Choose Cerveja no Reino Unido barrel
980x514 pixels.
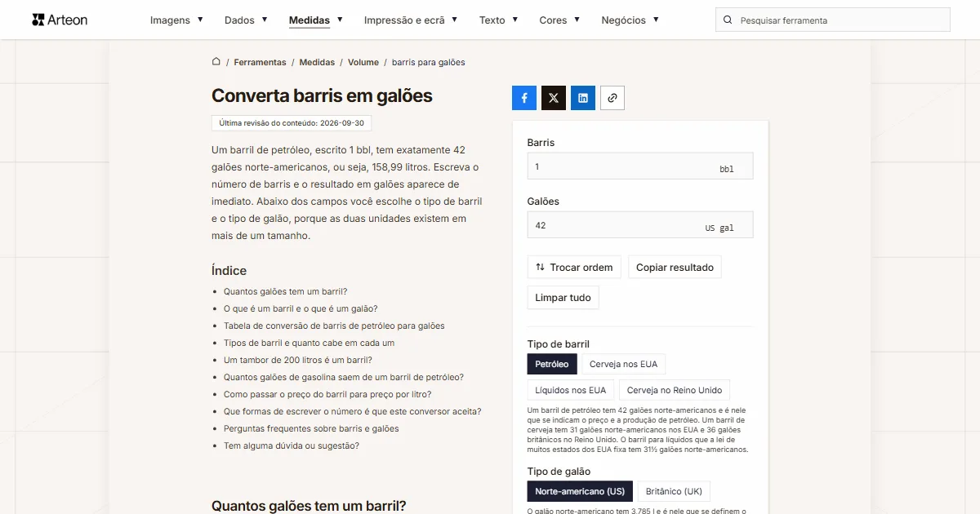point(675,390)
